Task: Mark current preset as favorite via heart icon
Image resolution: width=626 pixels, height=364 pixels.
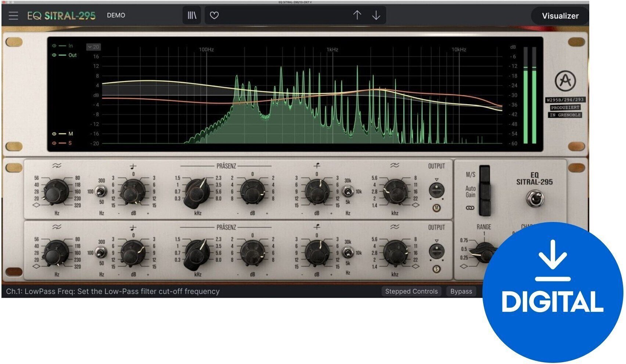Action: tap(215, 15)
